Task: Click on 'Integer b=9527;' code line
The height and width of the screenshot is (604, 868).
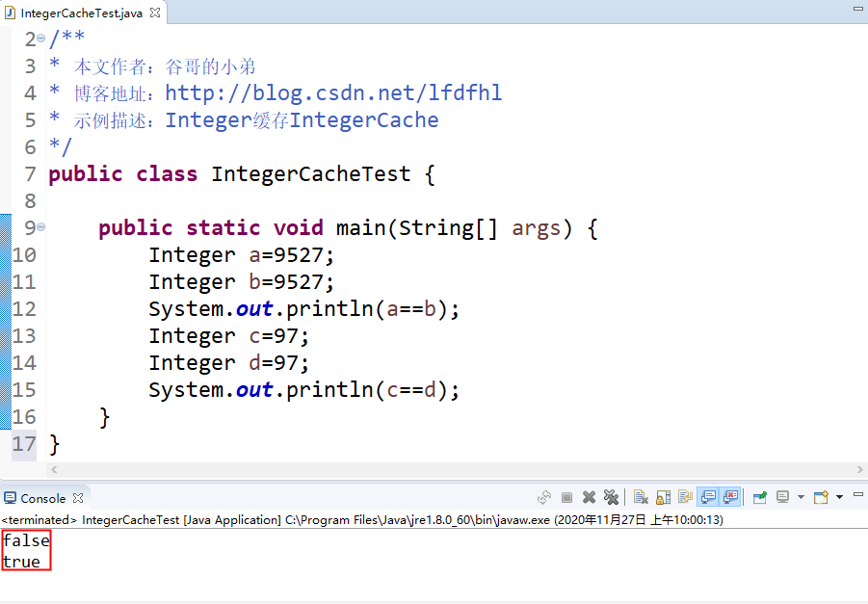Action: [242, 282]
